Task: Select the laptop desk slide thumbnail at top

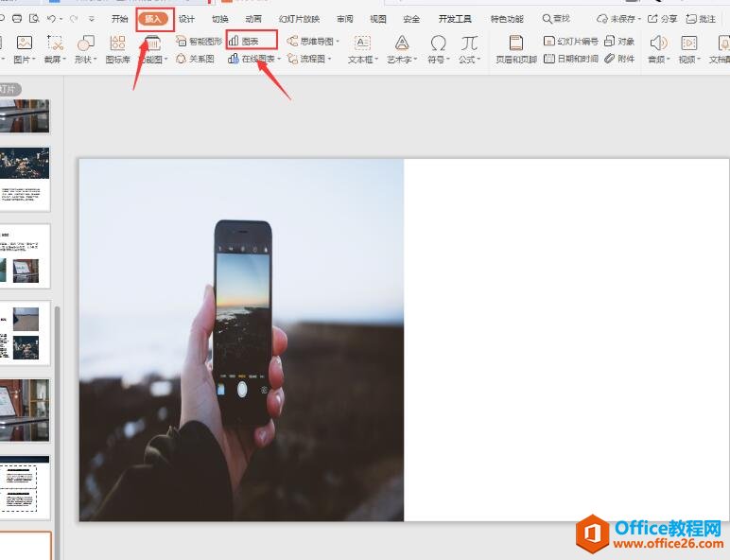Action: pyautogui.click(x=25, y=116)
